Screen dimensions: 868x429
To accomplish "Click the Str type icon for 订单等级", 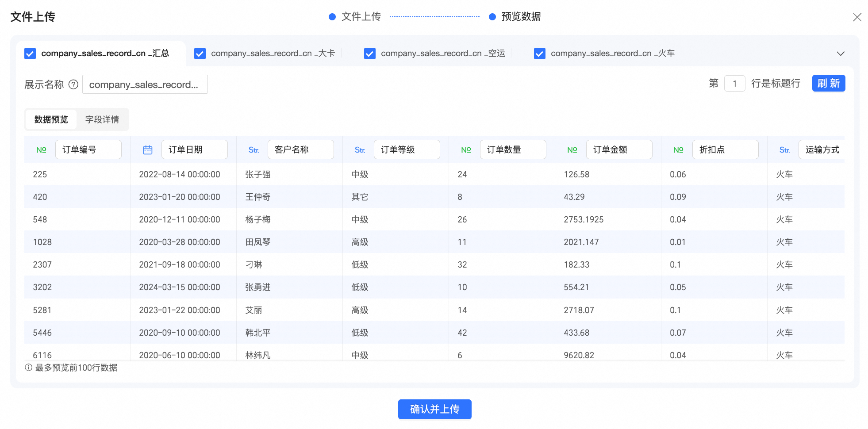I will pyautogui.click(x=360, y=150).
